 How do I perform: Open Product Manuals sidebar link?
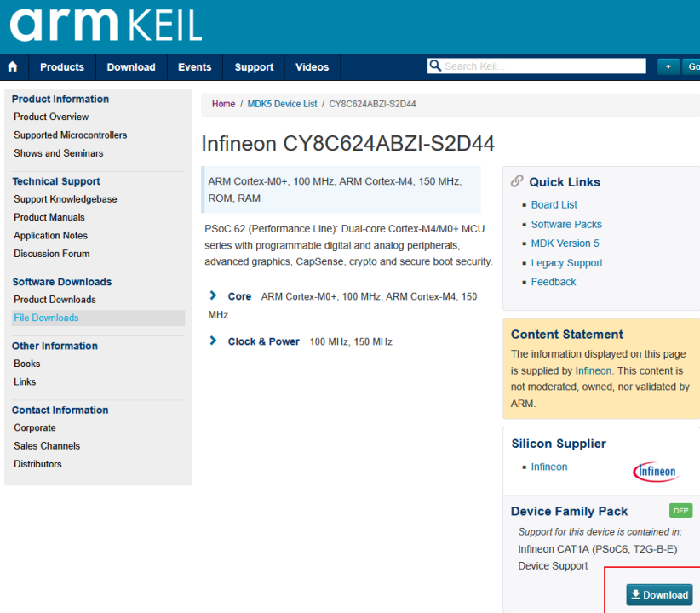49,217
